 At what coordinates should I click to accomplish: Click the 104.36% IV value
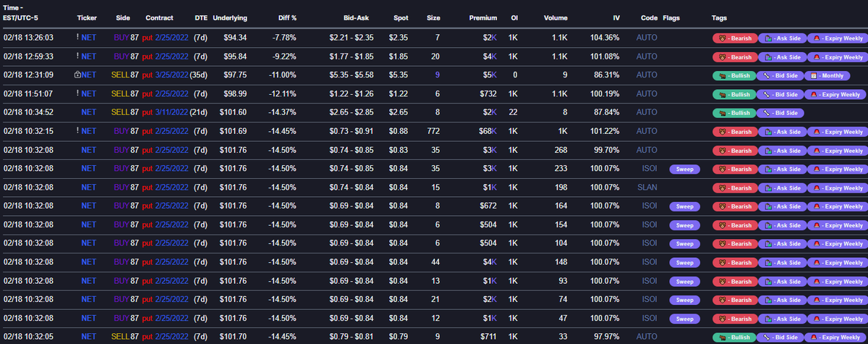coord(605,37)
